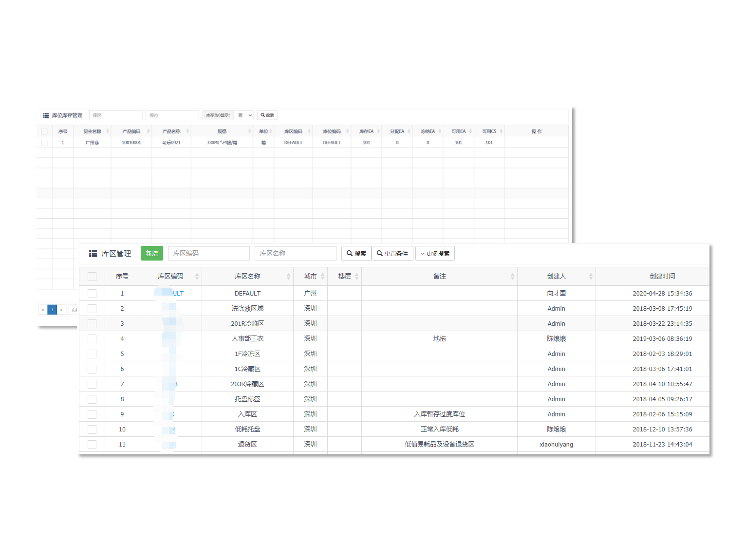Screen dimensions: 746x560
Task: Click the 搜索 button in 库区管理
Action: (356, 254)
